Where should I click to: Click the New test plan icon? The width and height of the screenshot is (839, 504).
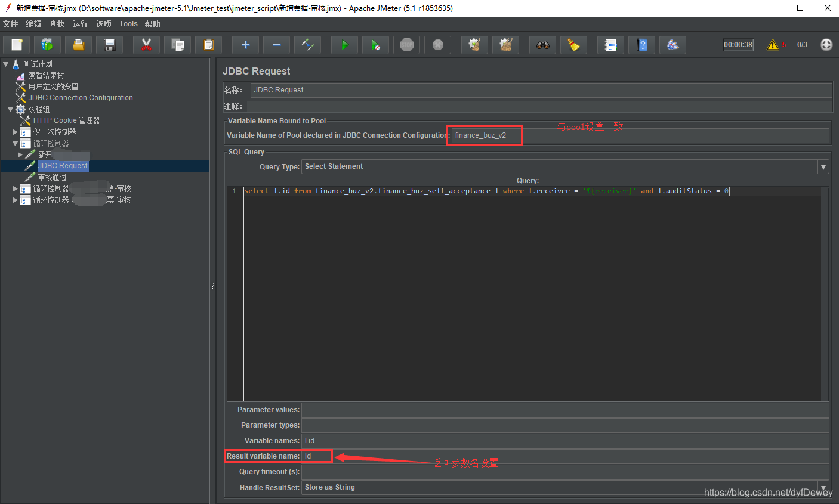pos(17,45)
